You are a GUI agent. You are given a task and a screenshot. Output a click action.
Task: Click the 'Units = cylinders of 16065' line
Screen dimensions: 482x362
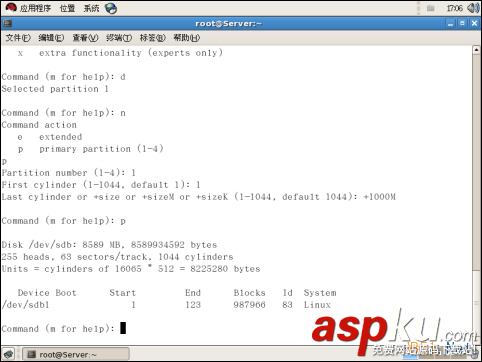(x=131, y=269)
